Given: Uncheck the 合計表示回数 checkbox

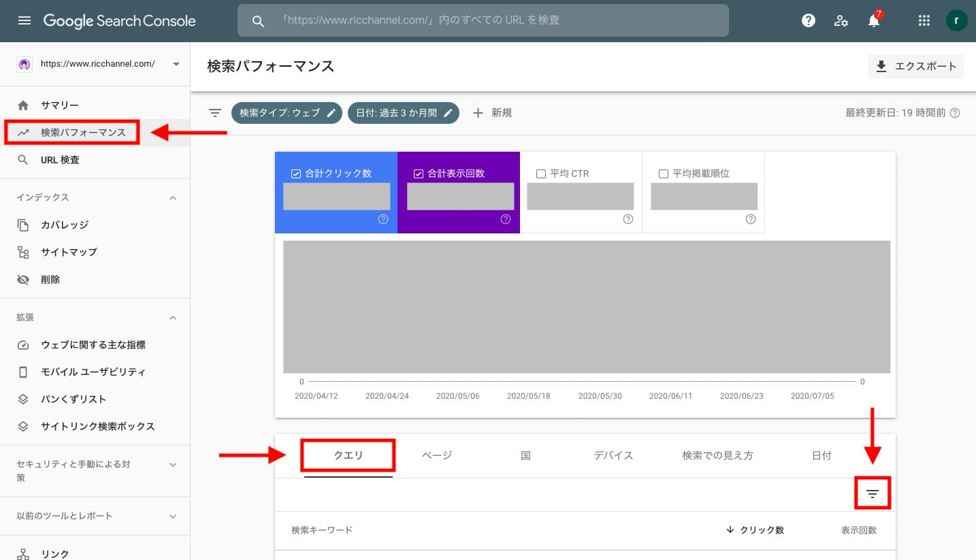Looking at the screenshot, I should (418, 174).
